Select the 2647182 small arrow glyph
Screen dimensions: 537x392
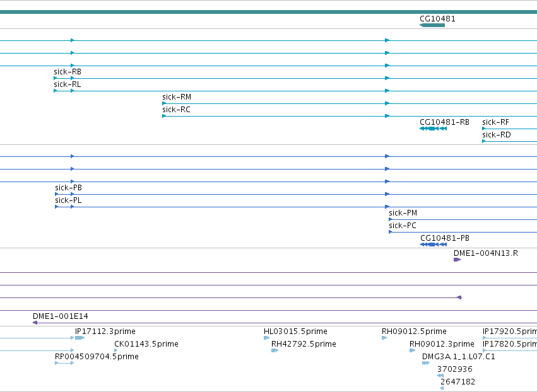(x=442, y=389)
